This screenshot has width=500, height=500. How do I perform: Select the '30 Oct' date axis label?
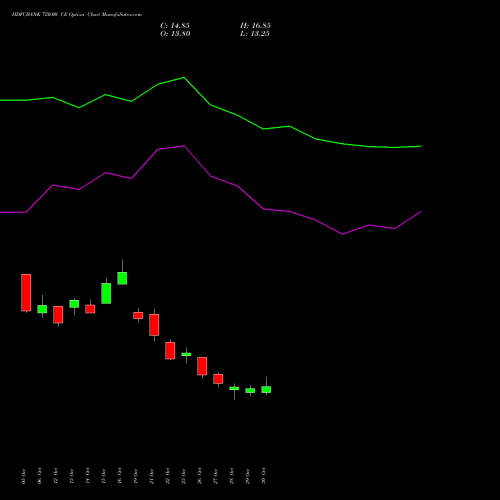coord(263,476)
